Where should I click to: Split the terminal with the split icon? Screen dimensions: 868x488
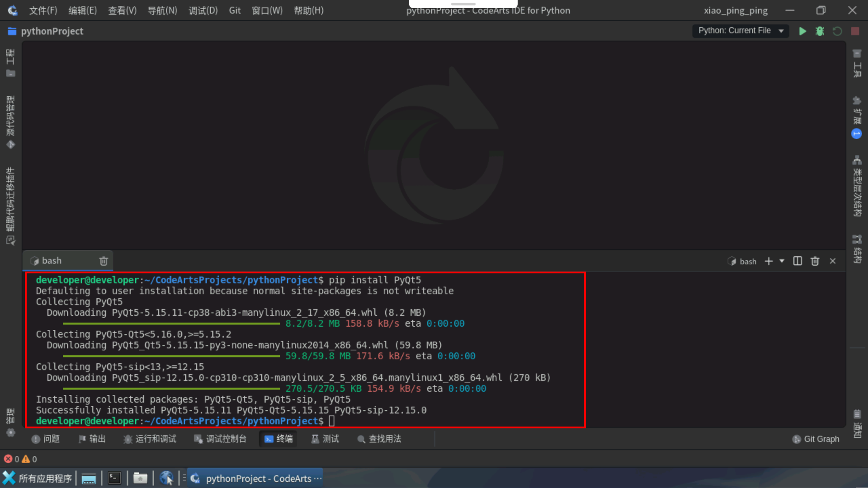pos(797,261)
